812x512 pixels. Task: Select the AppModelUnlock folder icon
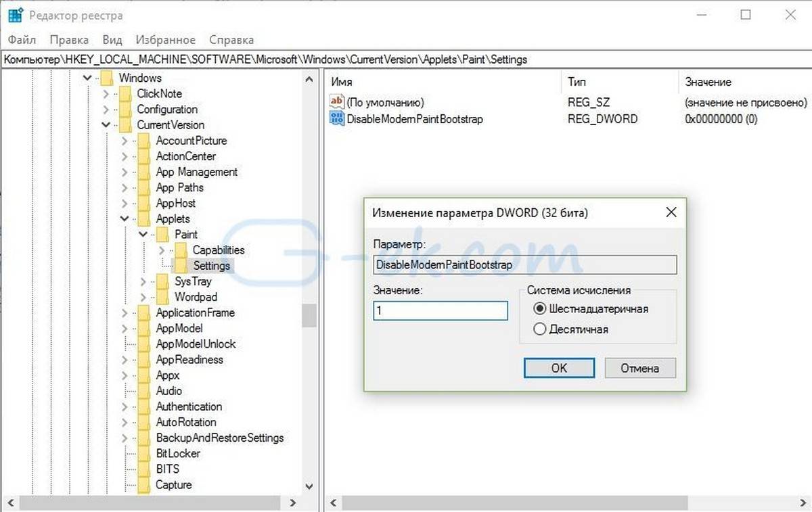point(144,344)
